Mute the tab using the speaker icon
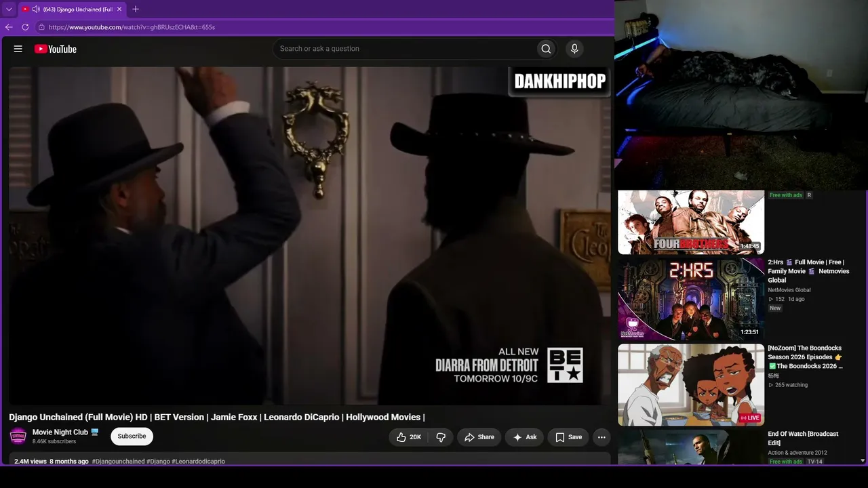Screen dimensions: 868x488 tap(36, 9)
